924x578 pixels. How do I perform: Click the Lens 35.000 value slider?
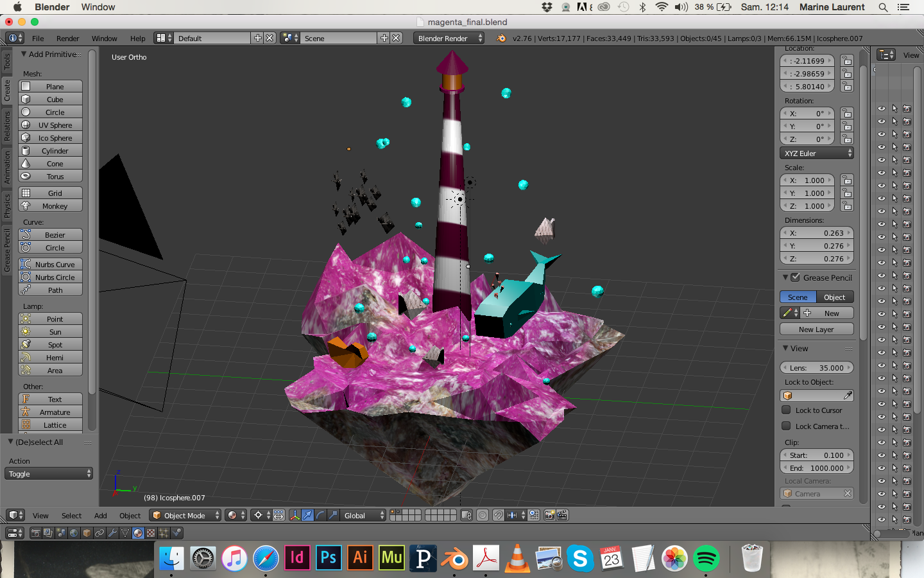click(817, 368)
